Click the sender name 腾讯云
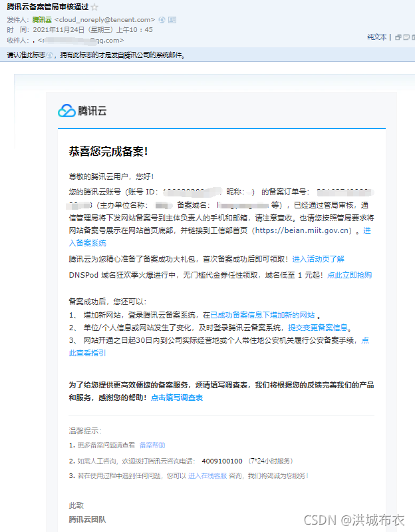 coord(42,20)
